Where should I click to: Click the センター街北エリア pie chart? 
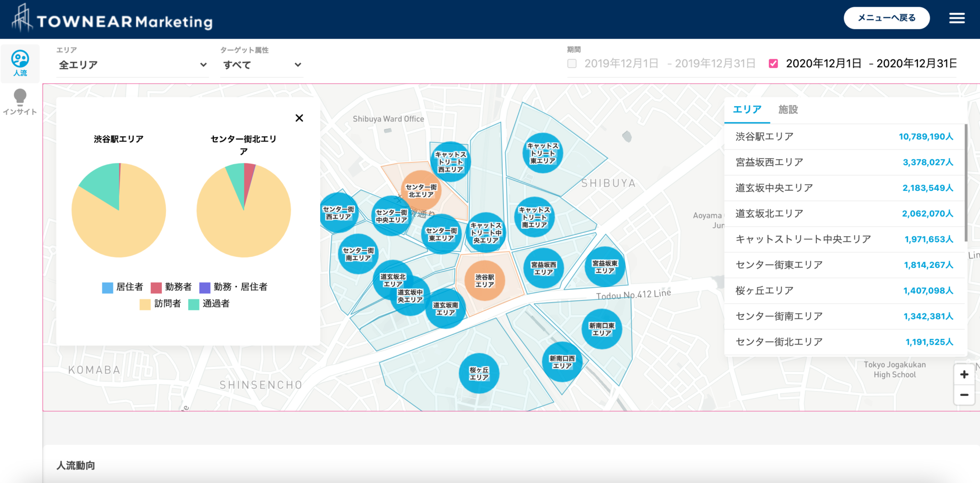pyautogui.click(x=244, y=210)
